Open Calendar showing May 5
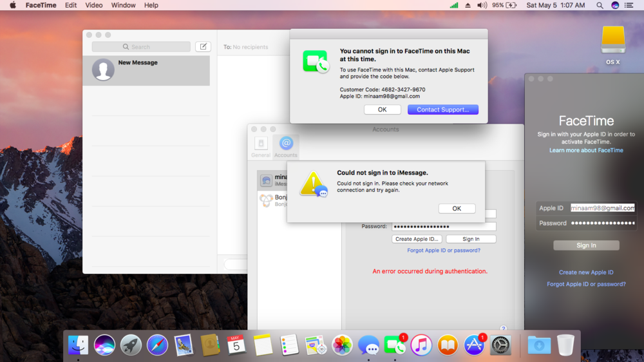This screenshot has width=644, height=362. (236, 345)
